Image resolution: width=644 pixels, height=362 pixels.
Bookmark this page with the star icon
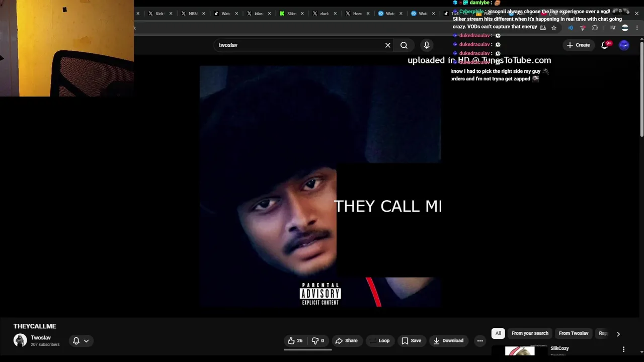coord(554,28)
